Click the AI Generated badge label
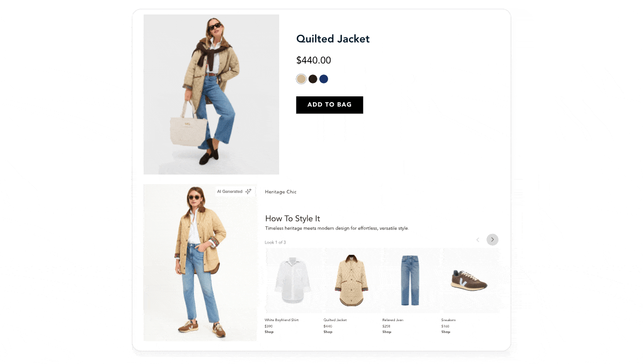The image size is (643, 364). point(230,192)
